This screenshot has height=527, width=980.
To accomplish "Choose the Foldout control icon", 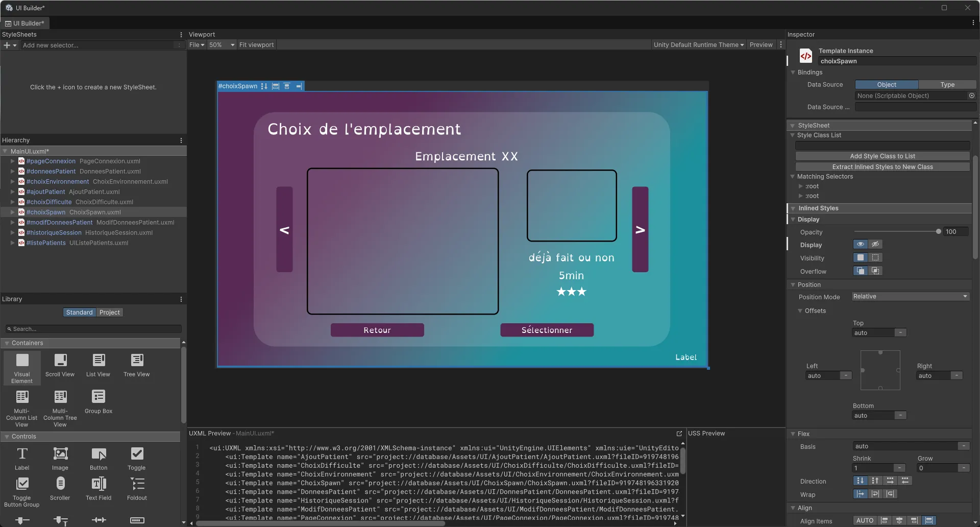I will coord(137,484).
